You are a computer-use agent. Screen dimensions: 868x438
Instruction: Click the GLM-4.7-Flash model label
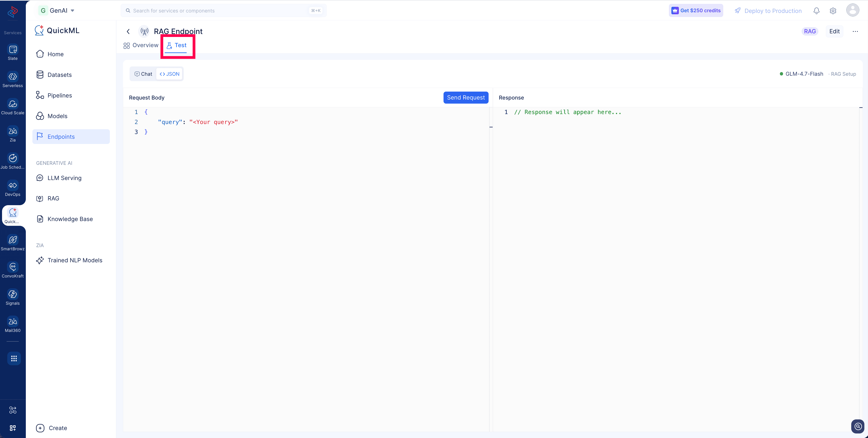point(804,74)
